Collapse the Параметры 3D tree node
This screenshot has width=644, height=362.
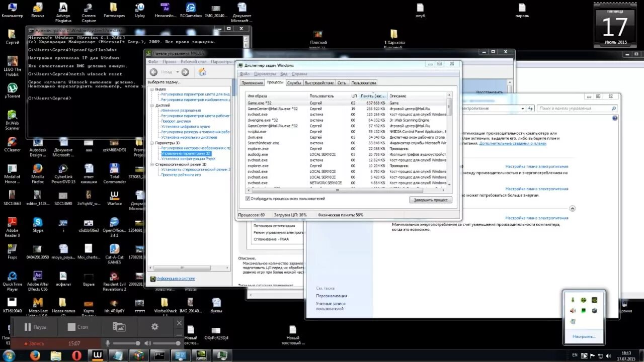pos(152,143)
